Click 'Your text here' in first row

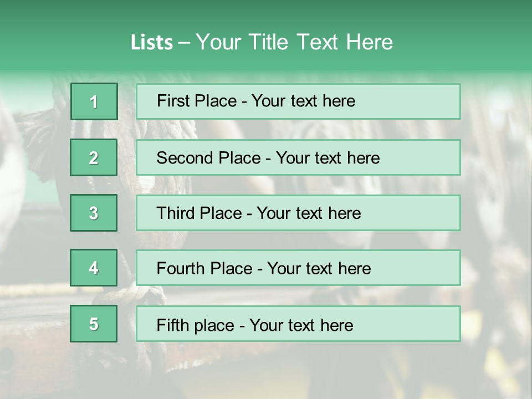point(303,101)
